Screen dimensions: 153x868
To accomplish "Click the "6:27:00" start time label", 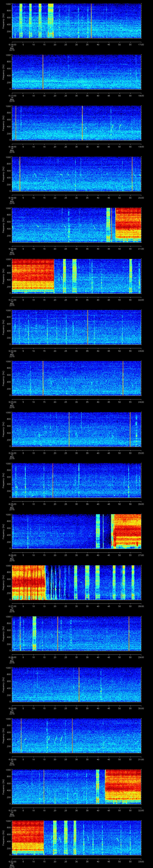I will tap(12, 606).
